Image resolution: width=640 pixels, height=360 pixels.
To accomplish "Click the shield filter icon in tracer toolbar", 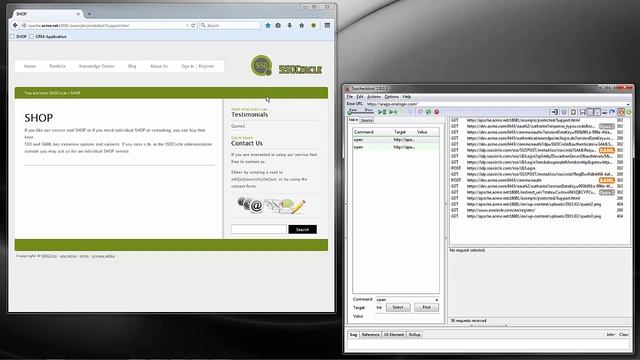I will pos(564,112).
